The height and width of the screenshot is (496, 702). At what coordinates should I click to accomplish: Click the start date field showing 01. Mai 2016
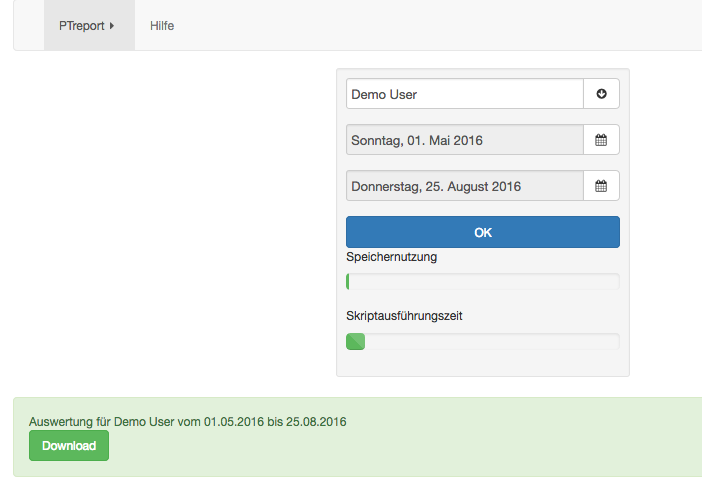465,140
